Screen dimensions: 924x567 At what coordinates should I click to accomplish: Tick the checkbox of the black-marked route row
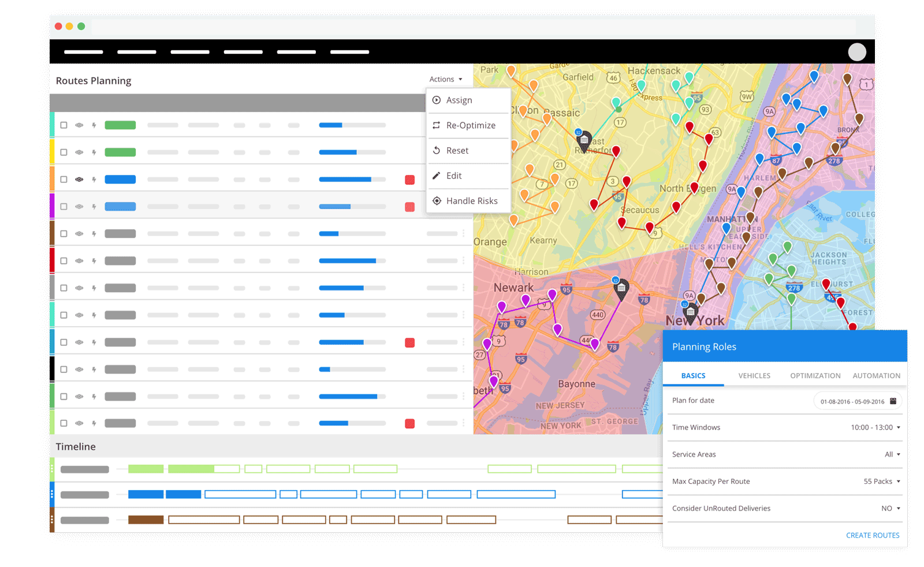pyautogui.click(x=64, y=370)
